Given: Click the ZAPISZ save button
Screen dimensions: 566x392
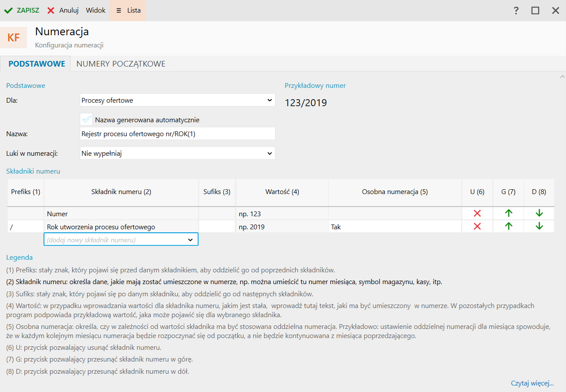Looking at the screenshot, I should pyautogui.click(x=21, y=10).
